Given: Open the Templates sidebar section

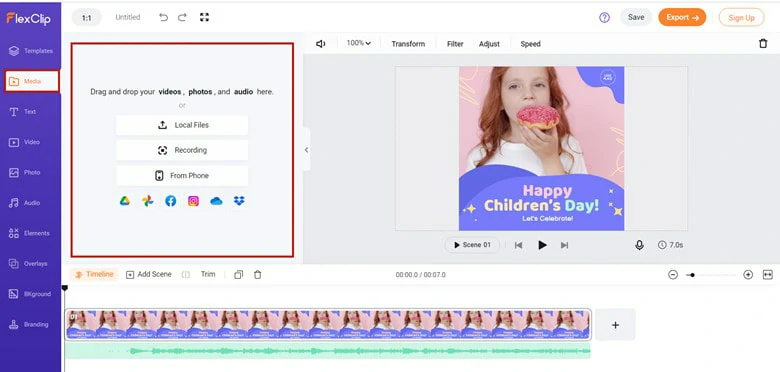Looking at the screenshot, I should click(x=31, y=51).
